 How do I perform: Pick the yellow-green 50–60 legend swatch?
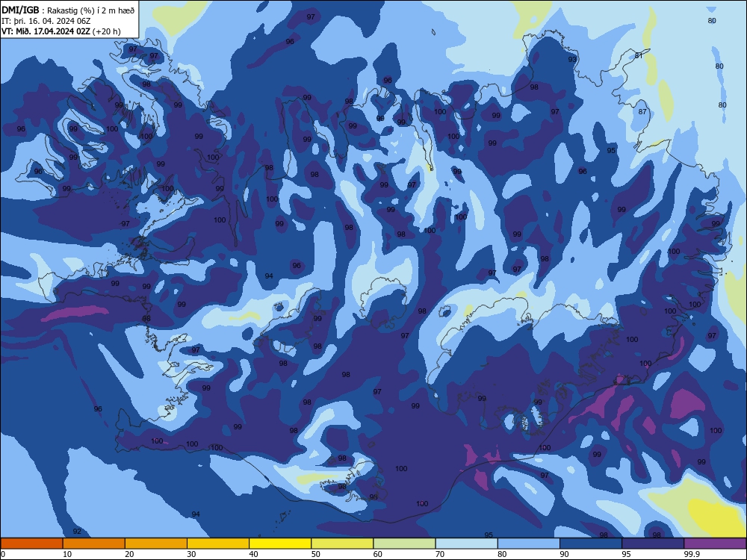pyautogui.click(x=342, y=544)
